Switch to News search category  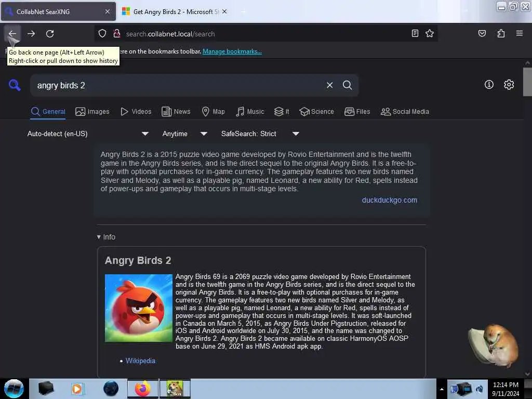click(x=176, y=111)
